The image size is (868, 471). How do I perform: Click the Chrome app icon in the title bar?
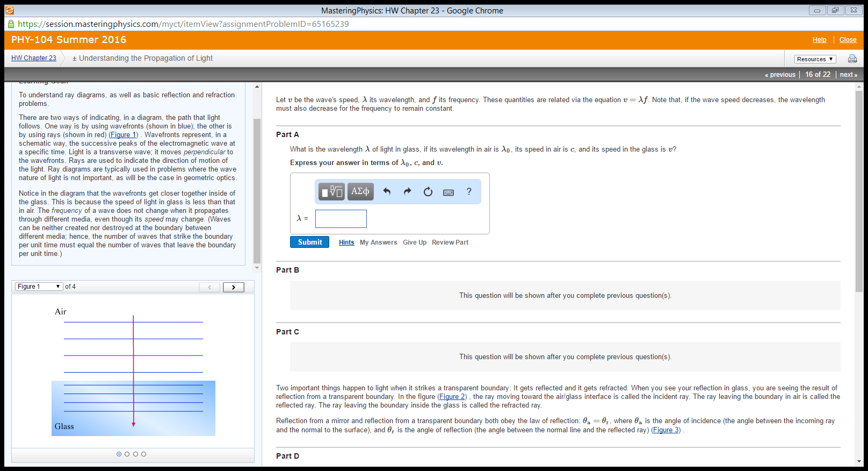tap(10, 10)
